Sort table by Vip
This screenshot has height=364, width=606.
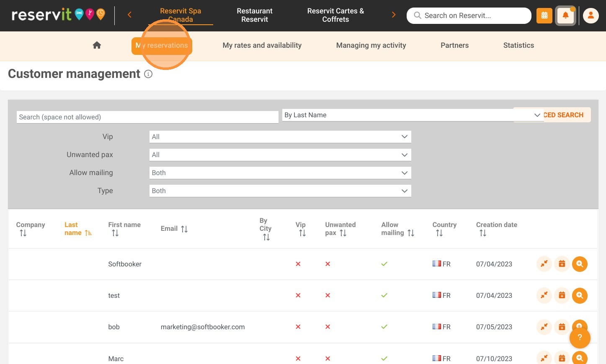click(x=302, y=233)
